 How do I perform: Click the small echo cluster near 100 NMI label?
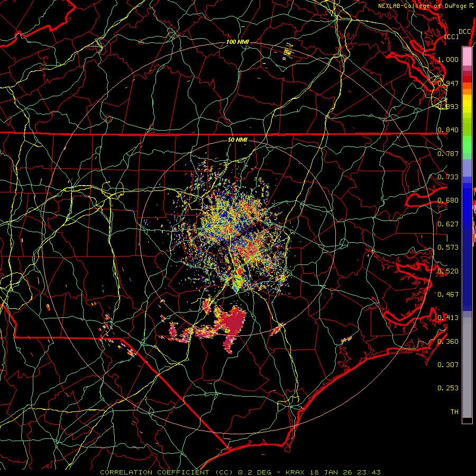tap(288, 51)
